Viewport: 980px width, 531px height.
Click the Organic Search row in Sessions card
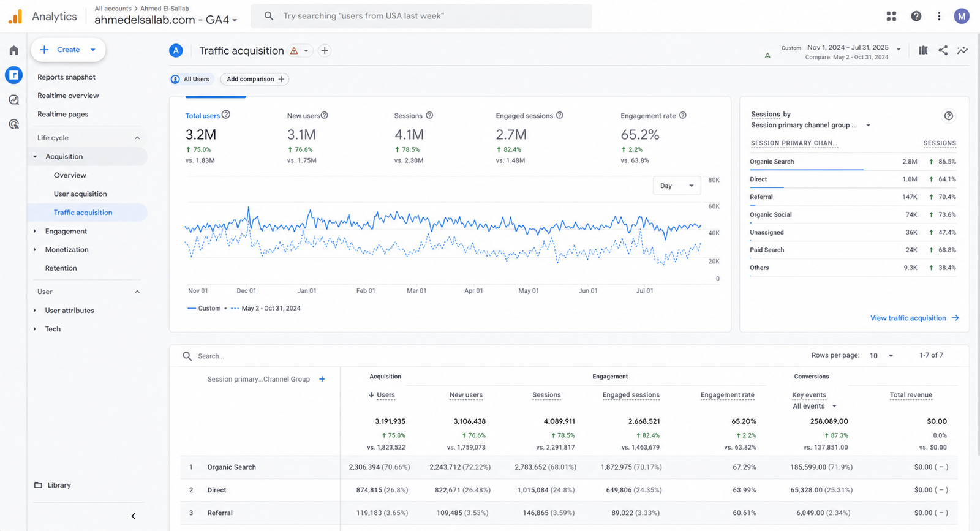[853, 162]
